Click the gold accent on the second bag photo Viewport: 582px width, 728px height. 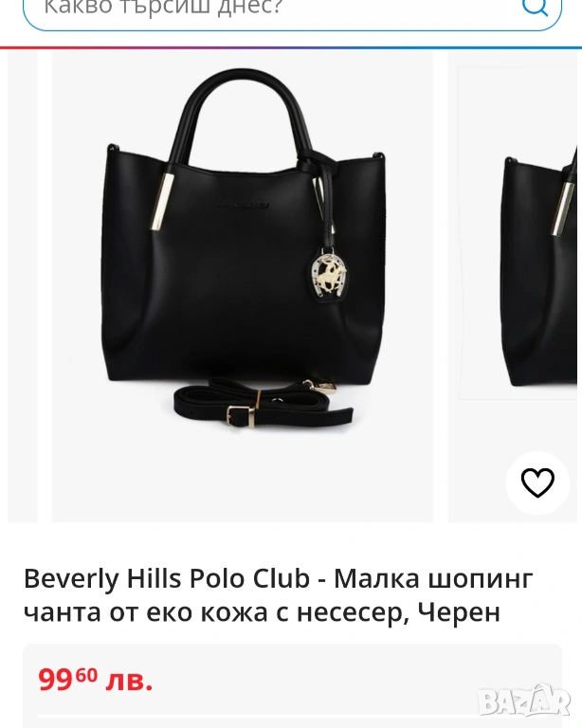tap(562, 209)
